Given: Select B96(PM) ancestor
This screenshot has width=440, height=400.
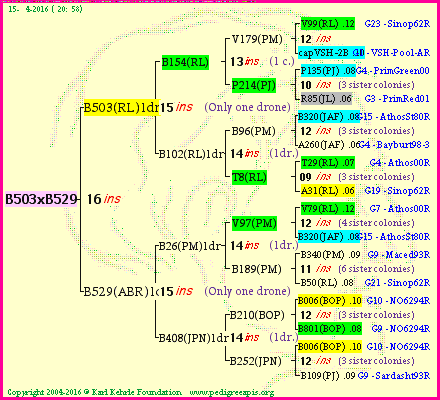Looking at the screenshot, I should point(253,131).
